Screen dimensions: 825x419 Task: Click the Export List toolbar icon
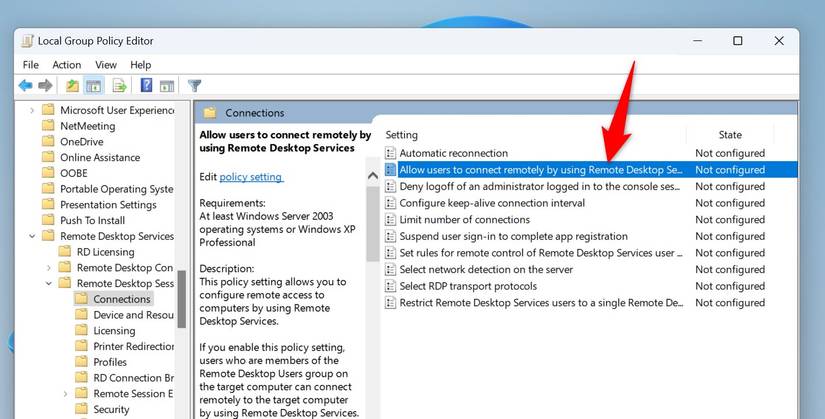point(119,85)
